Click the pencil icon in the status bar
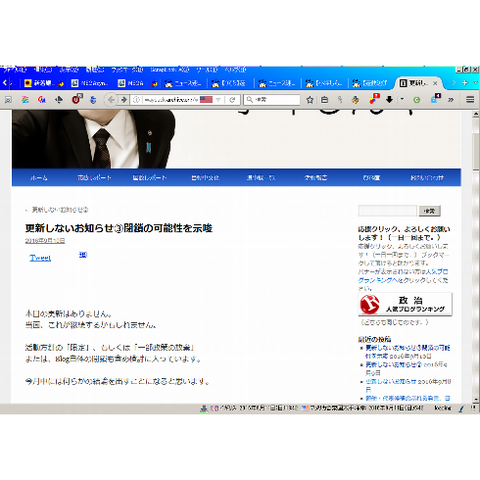This screenshot has height=480, width=480. point(461,408)
